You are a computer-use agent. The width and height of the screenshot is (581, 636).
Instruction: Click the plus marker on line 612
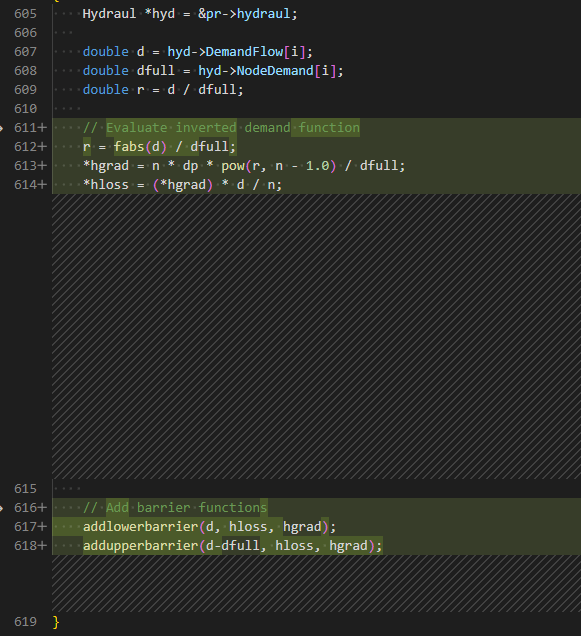click(42, 146)
